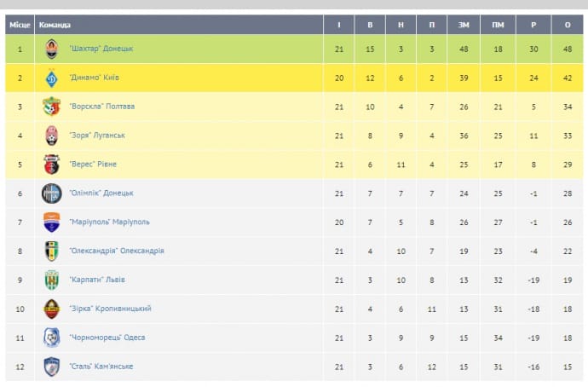Click the Oleksandriya club crest
This screenshot has height=387, width=588.
pos(52,251)
